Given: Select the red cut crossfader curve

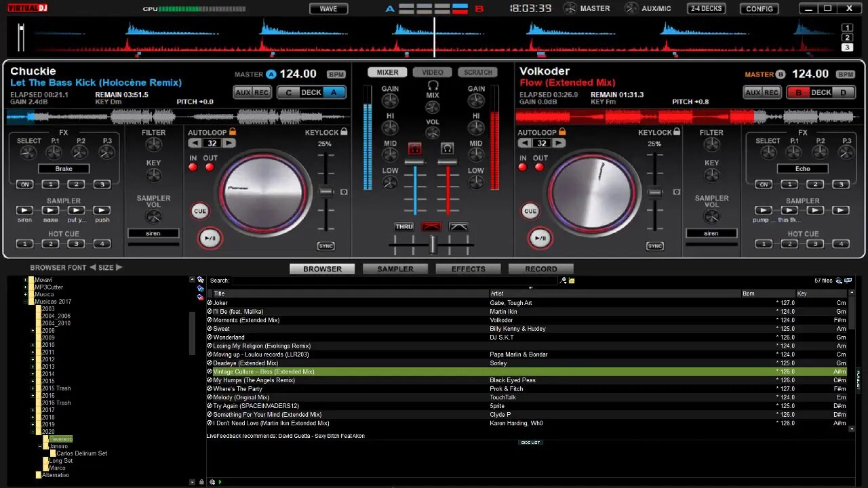Looking at the screenshot, I should tap(431, 227).
